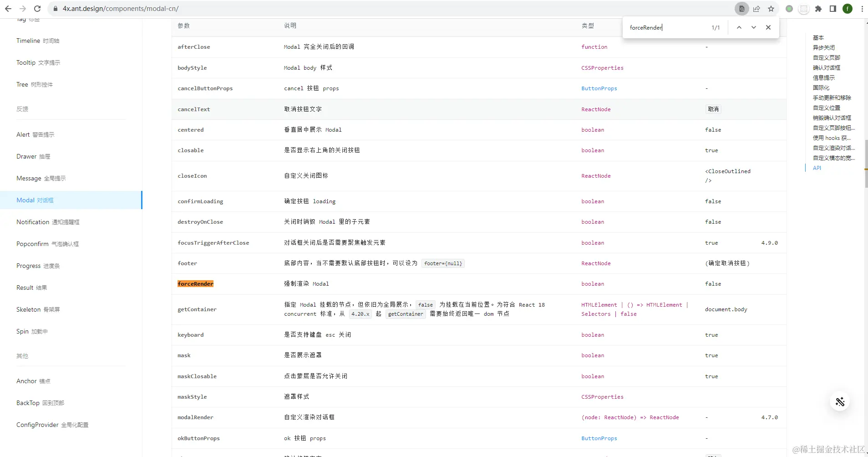Jump to 自定义位置 anchor section
The image size is (868, 457).
click(827, 108)
